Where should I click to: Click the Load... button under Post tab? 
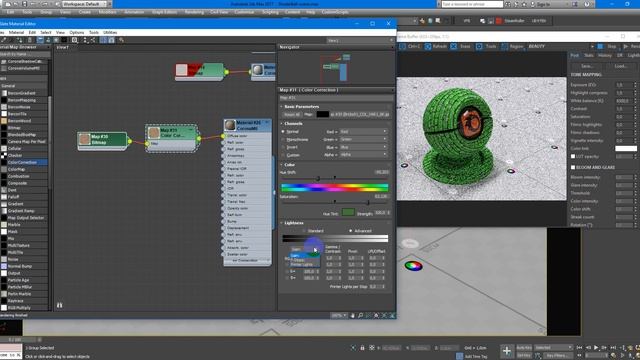tap(620, 66)
